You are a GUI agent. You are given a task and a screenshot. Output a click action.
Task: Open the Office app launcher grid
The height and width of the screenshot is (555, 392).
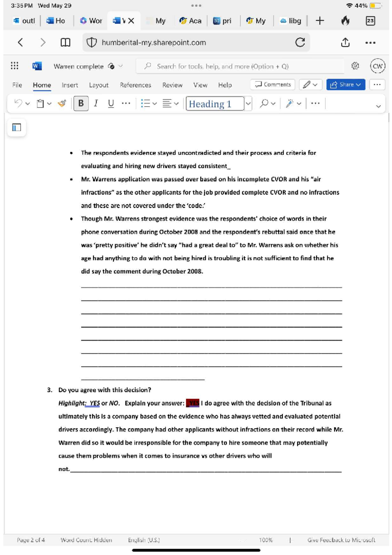pos(14,66)
